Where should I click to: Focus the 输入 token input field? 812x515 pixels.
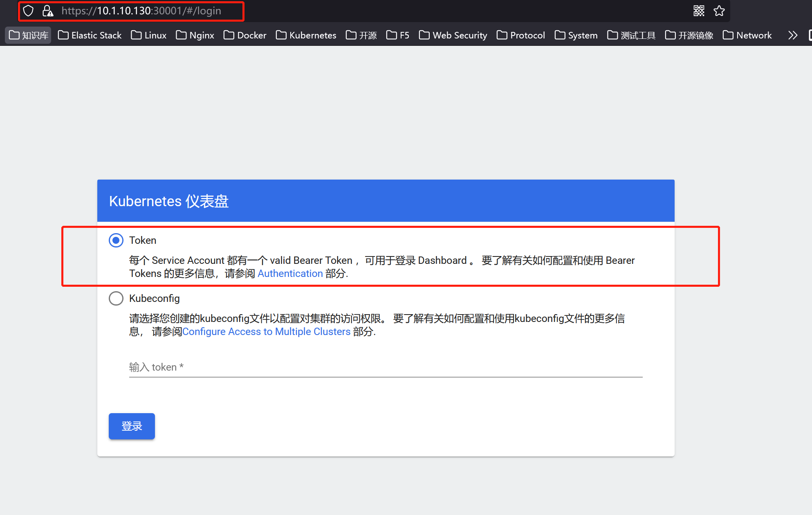point(386,367)
